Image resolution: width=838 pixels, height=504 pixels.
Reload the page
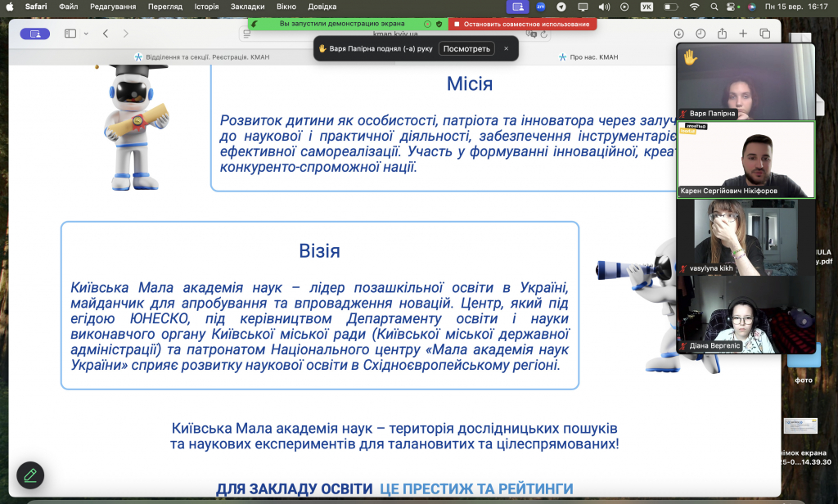544,34
